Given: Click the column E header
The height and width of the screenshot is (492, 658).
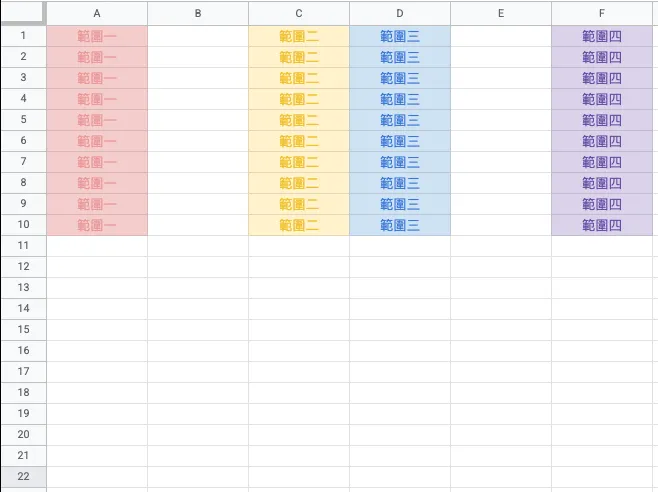Looking at the screenshot, I should pos(500,13).
